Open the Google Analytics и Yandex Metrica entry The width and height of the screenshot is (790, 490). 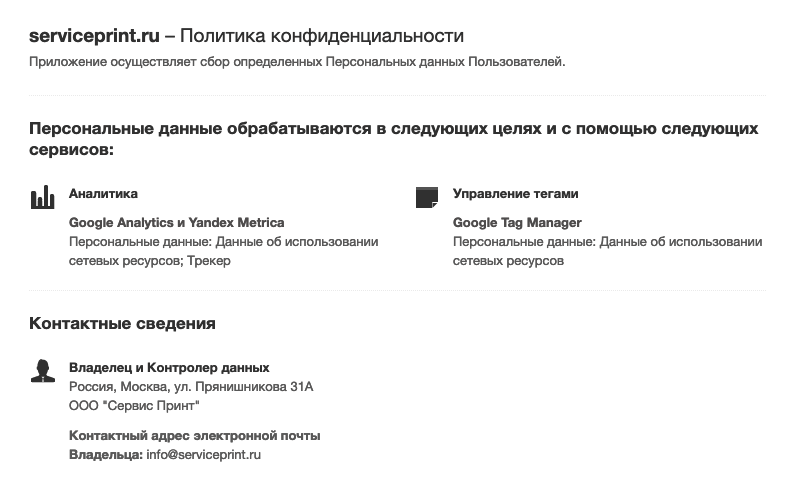pos(176,223)
